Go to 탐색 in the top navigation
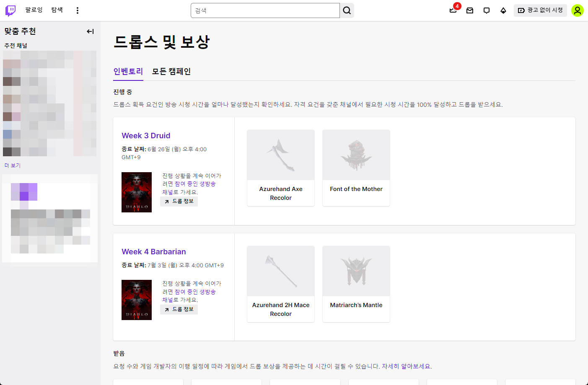This screenshot has width=588, height=385. pyautogui.click(x=57, y=10)
